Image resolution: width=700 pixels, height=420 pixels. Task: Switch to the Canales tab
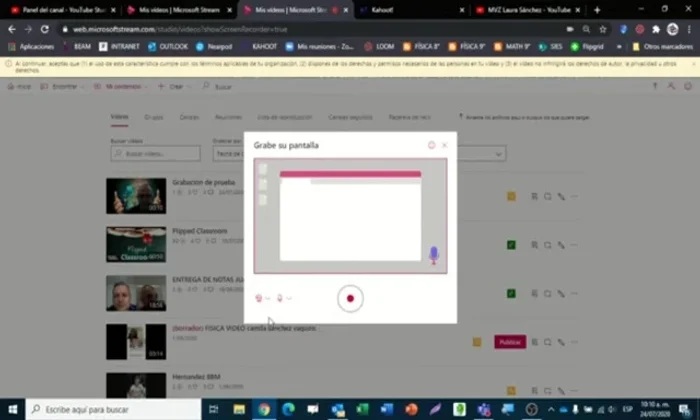(189, 117)
